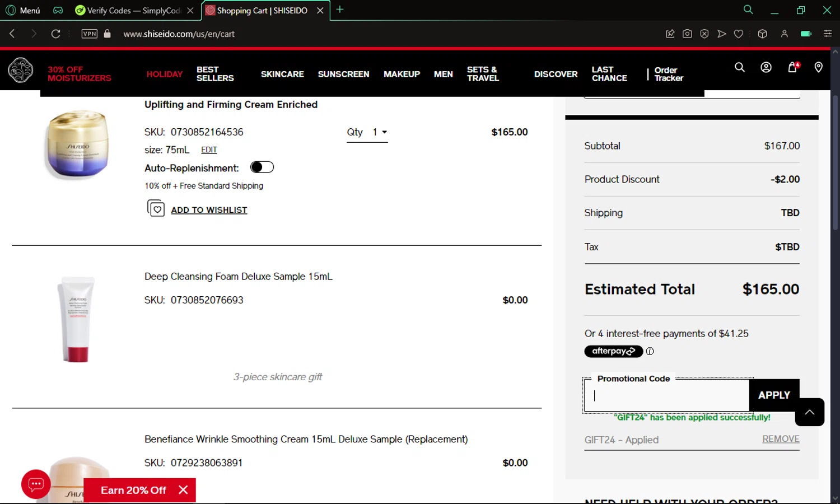Toggle the VPN badge in address bar

(x=90, y=34)
